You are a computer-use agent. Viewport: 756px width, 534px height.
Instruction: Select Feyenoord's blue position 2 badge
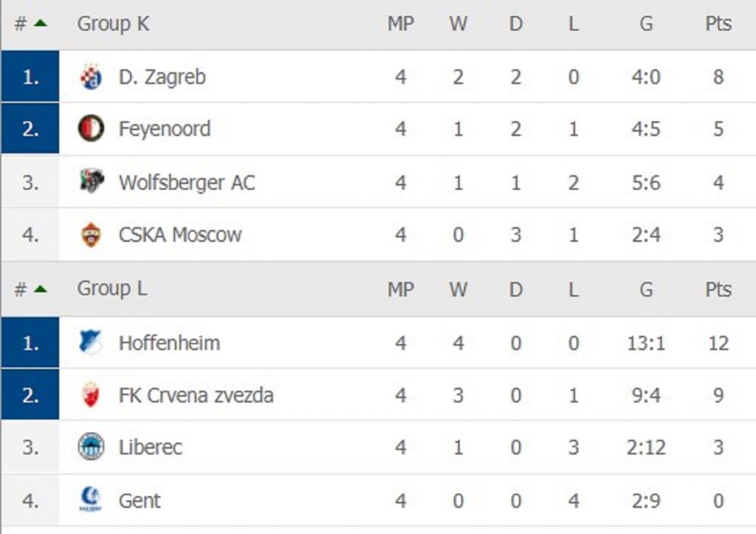click(30, 129)
